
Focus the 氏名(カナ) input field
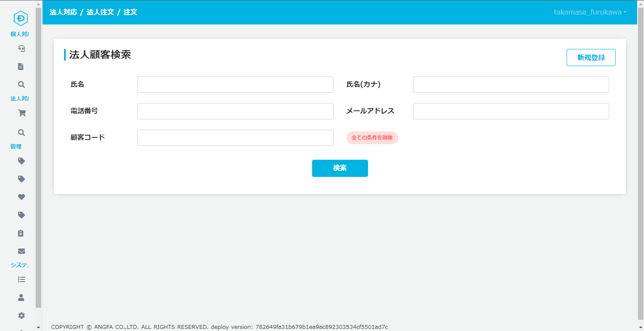(511, 85)
